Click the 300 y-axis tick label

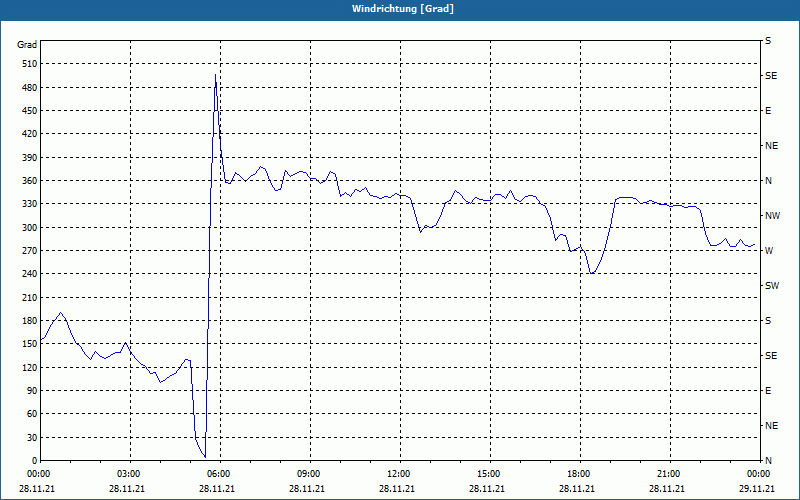[30, 228]
